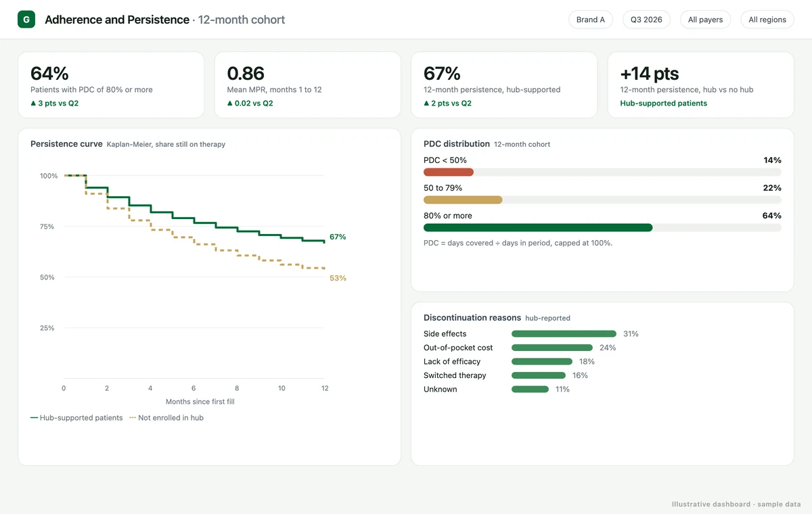Select the +14 pts KPI value
This screenshot has width=812, height=514.
[x=650, y=73]
